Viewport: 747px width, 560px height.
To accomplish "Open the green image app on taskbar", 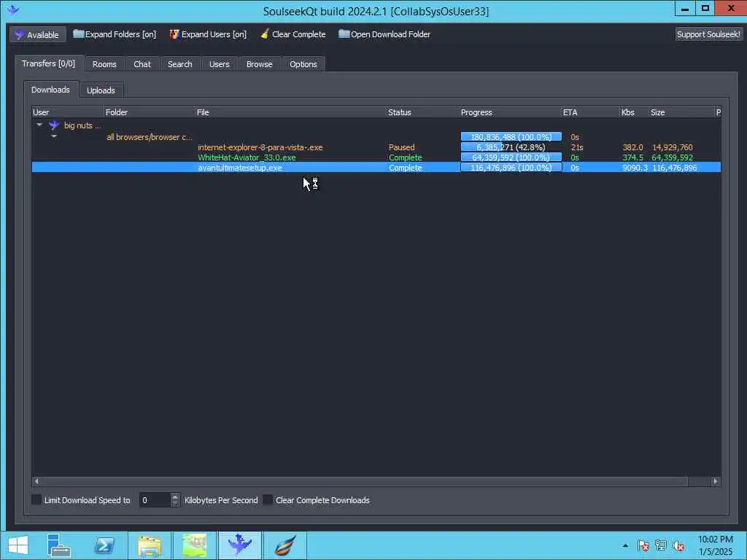I will (x=194, y=545).
